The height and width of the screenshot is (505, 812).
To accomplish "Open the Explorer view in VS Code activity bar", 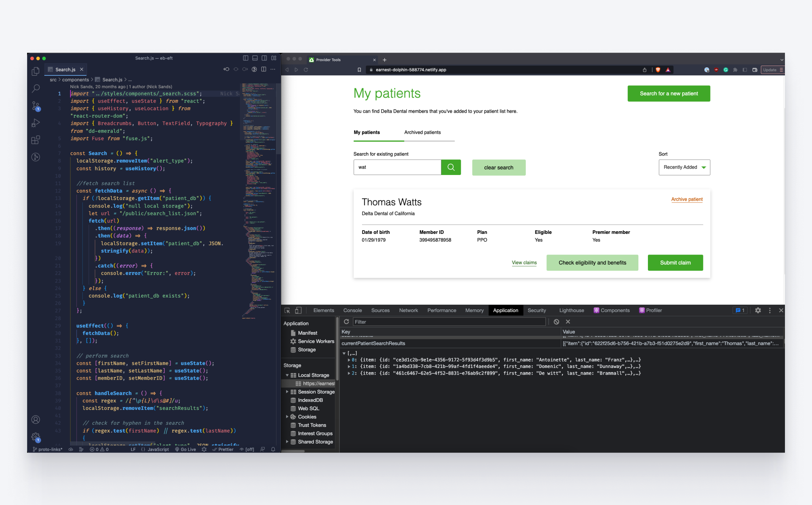I will point(36,71).
